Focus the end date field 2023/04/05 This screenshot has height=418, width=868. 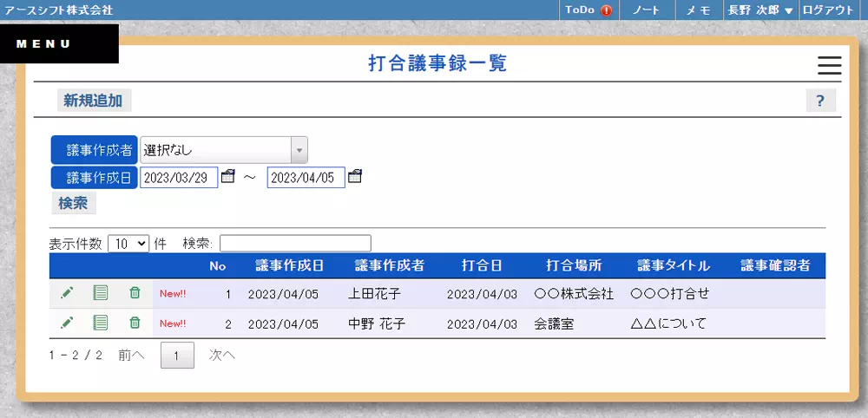[306, 178]
